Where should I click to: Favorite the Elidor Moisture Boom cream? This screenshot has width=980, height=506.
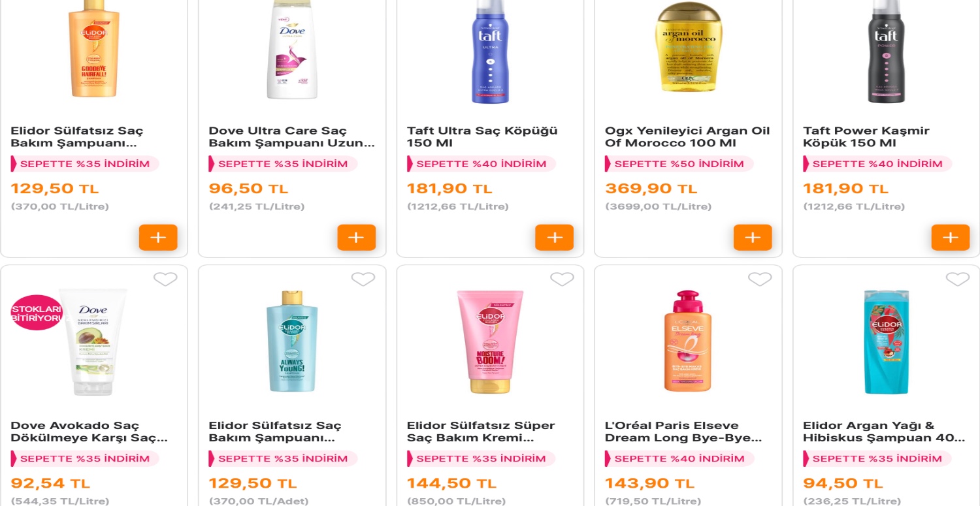pos(562,279)
